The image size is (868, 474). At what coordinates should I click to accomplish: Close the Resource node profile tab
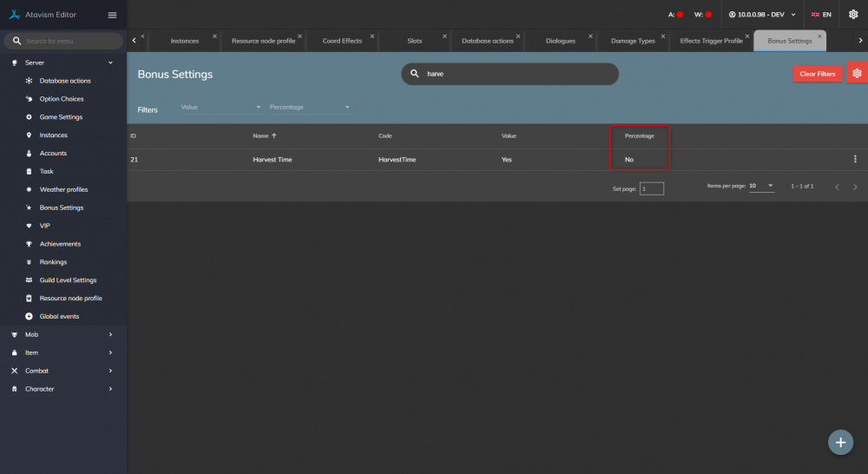pyautogui.click(x=300, y=36)
